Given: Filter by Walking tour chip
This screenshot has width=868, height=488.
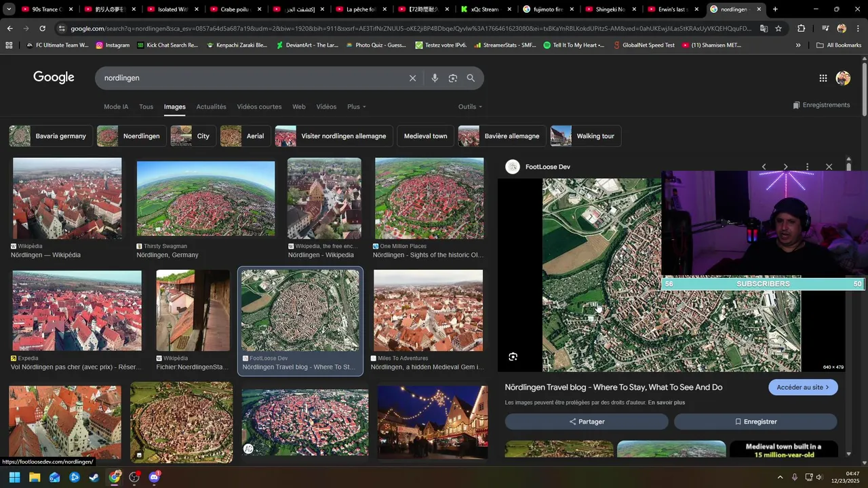Looking at the screenshot, I should coord(586,136).
